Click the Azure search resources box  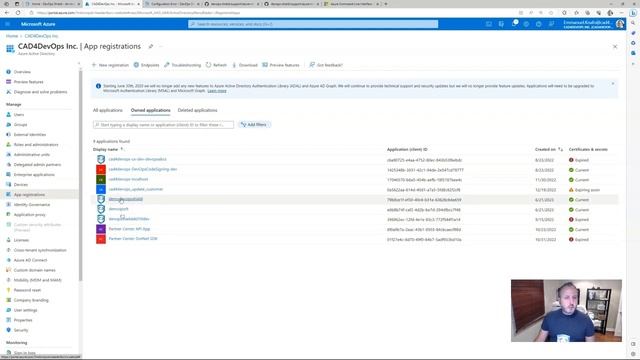coord(313,24)
